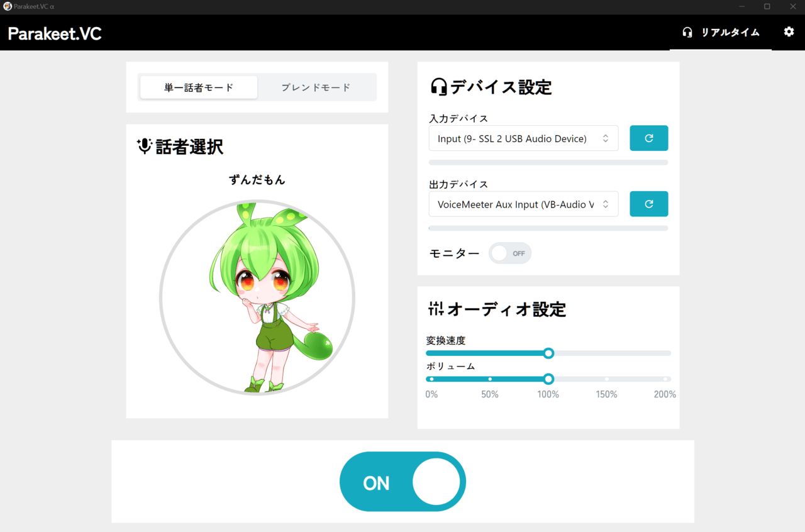
Task: Click the Parakeet app icon in the title bar
Action: click(8, 6)
